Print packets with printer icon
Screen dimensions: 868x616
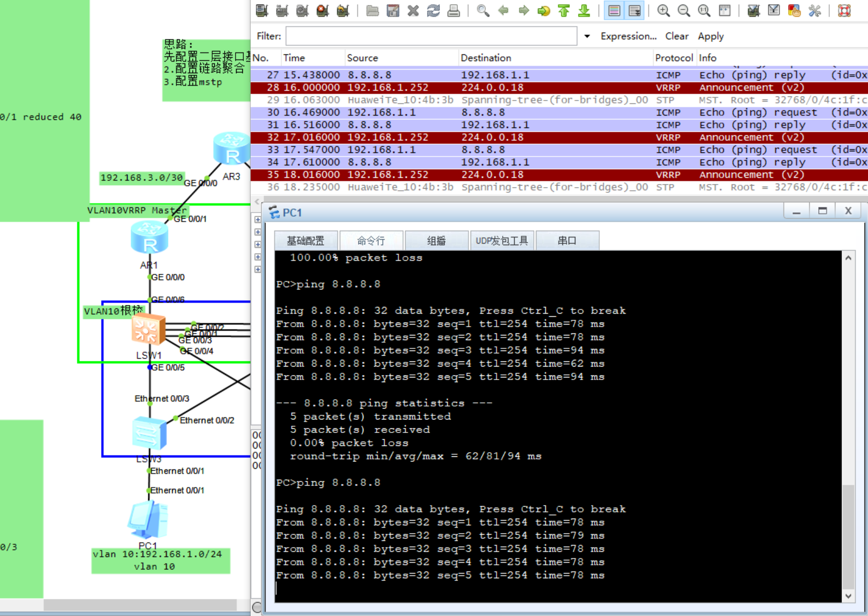click(x=453, y=10)
